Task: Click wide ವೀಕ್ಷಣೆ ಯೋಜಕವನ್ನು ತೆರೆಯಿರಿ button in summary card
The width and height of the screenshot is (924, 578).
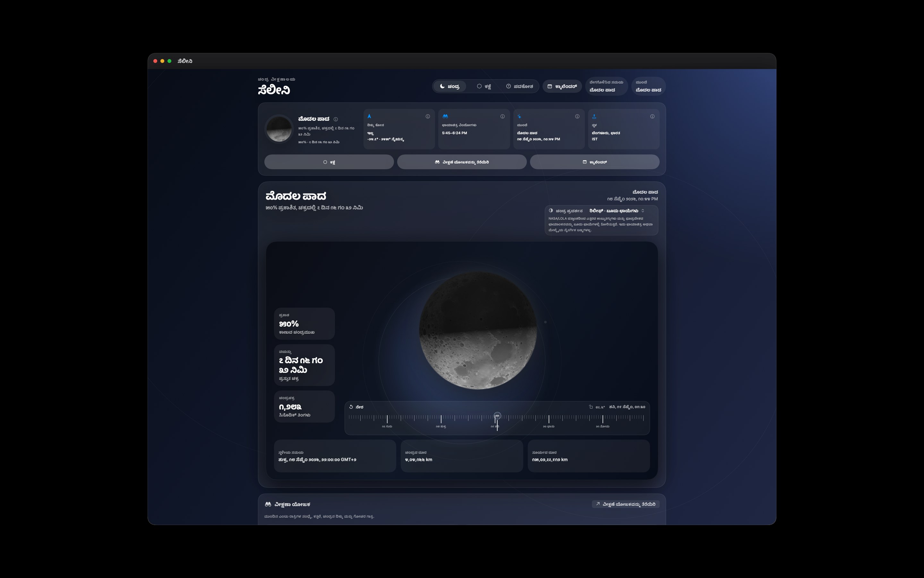Action: tap(462, 162)
